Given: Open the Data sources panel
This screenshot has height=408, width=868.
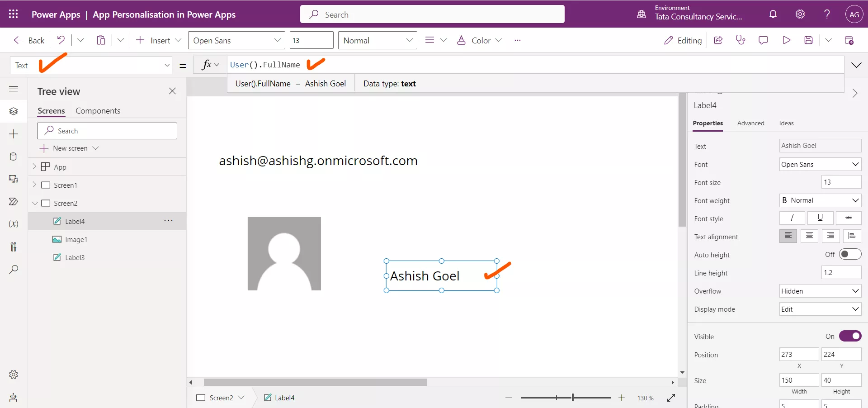Looking at the screenshot, I should point(14,157).
